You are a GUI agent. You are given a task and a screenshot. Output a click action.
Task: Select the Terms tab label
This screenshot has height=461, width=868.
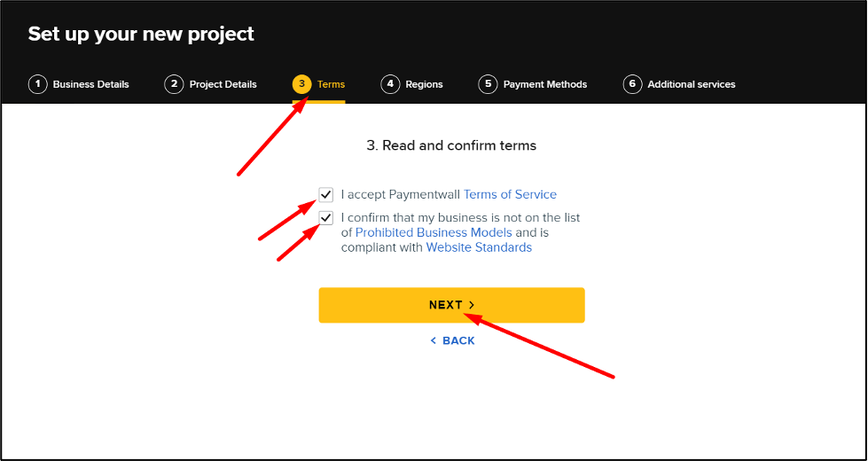coord(331,84)
